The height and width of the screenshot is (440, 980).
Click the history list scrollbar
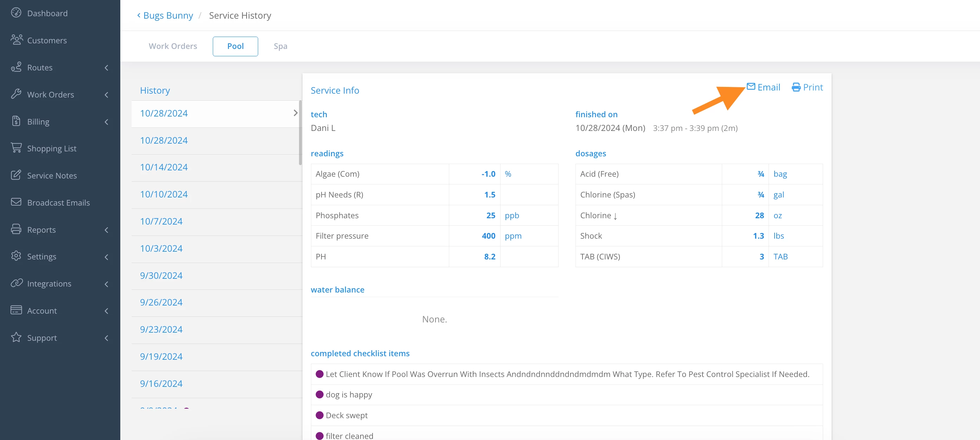coord(300,133)
